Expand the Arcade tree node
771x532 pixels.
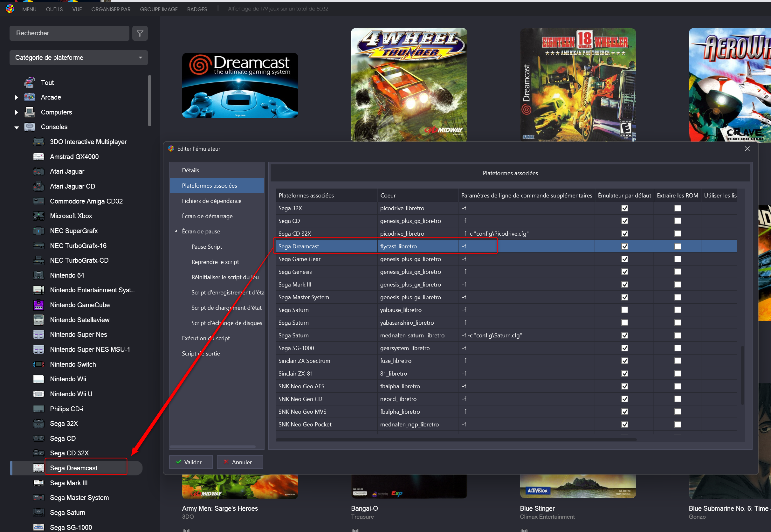(16, 97)
